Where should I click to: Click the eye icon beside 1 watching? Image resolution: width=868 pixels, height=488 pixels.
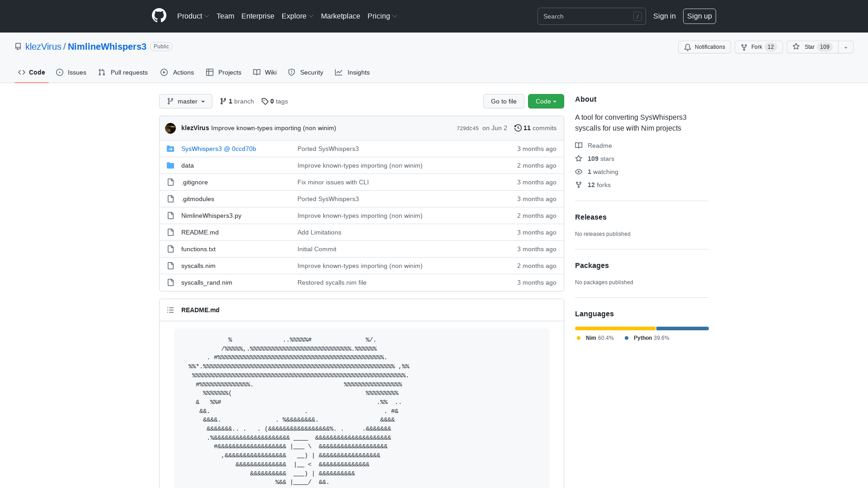(579, 172)
